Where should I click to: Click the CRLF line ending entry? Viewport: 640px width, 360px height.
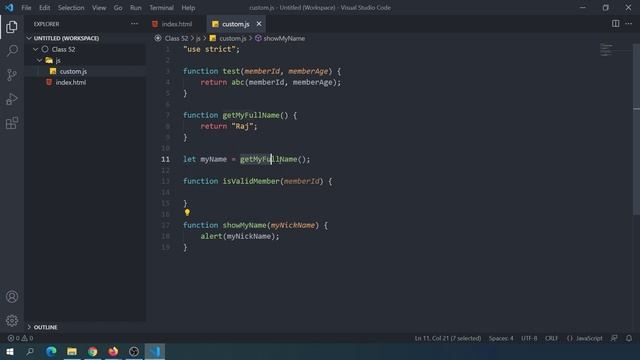(551, 338)
